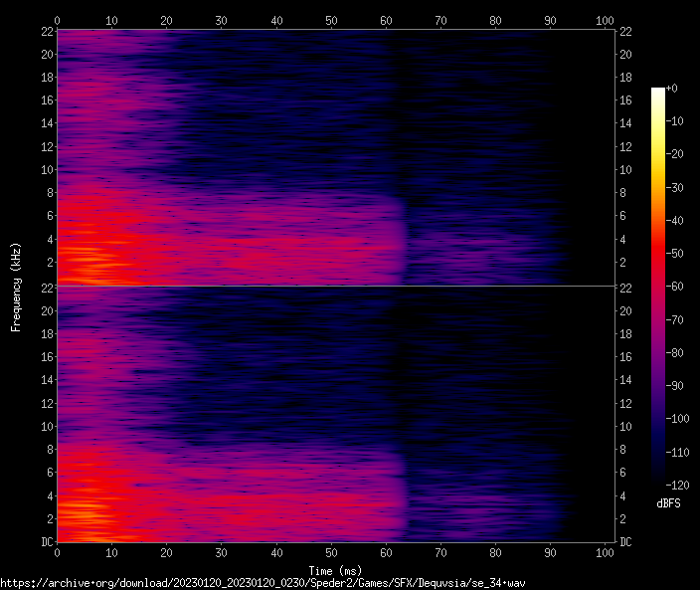This screenshot has width=700, height=590.
Task: Select the 100 ms tick on the top time axis
Action: (605, 20)
